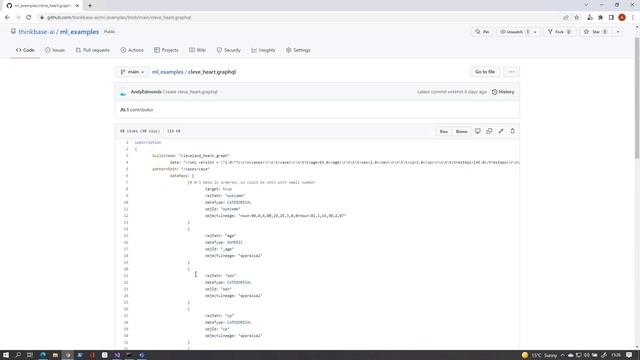Open Chrome profile avatar
Screen dimensions: 640x360
[x=622, y=18]
